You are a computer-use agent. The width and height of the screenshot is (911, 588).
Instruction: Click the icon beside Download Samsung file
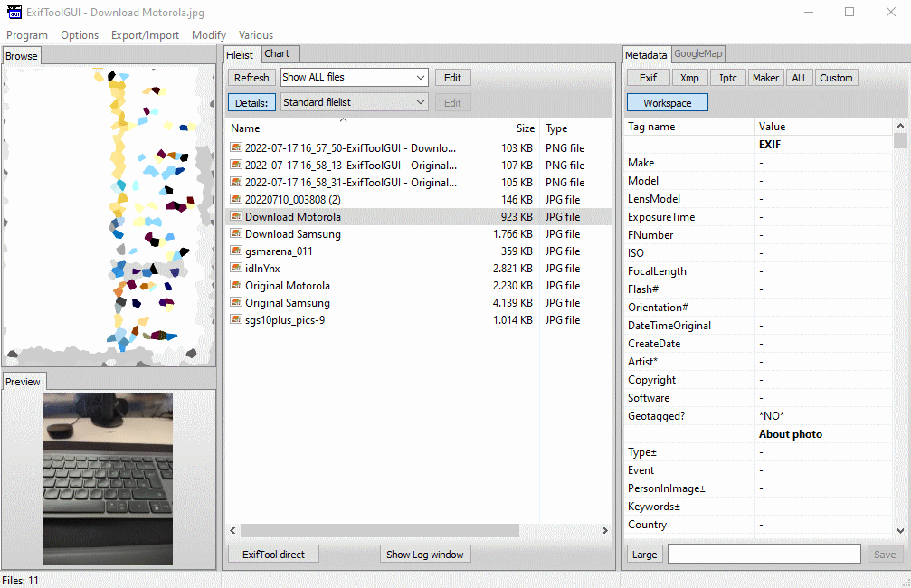click(236, 234)
